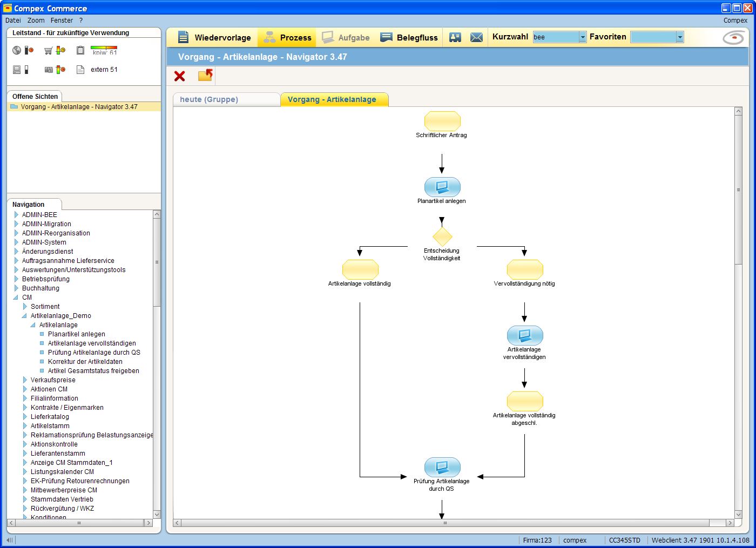This screenshot has height=548, width=756.
Task: Open the Belegfluss view button
Action: pos(410,37)
